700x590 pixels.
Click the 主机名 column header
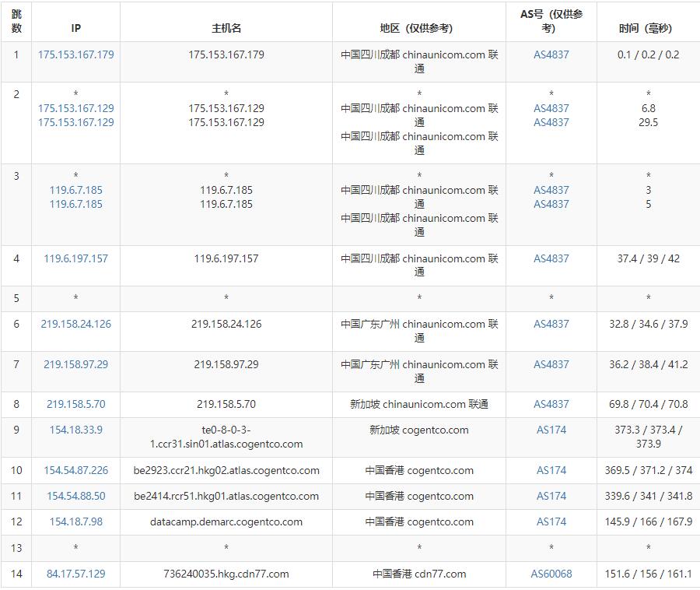point(226,28)
